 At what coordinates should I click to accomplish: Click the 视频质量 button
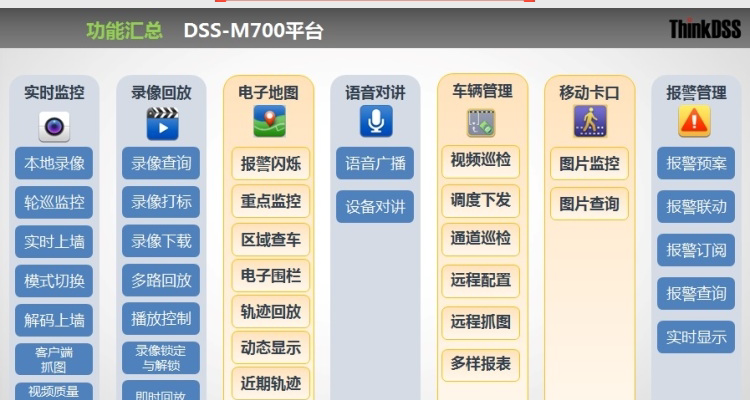pyautogui.click(x=54, y=391)
